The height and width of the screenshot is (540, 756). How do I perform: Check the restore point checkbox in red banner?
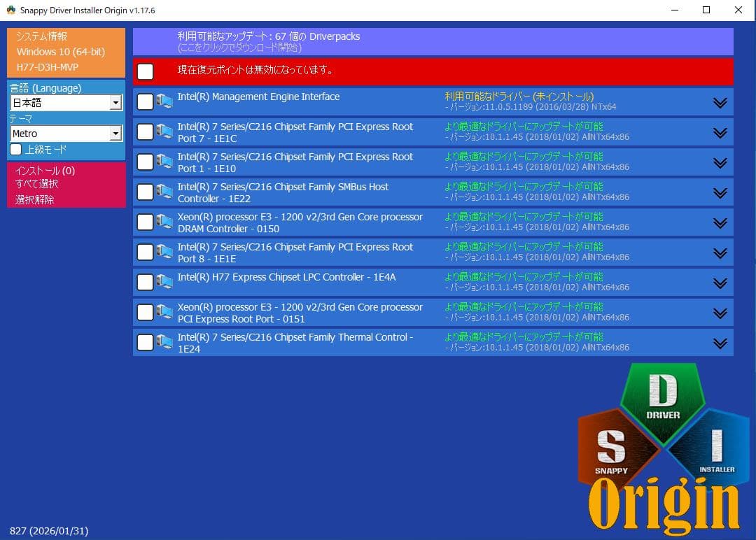point(145,71)
